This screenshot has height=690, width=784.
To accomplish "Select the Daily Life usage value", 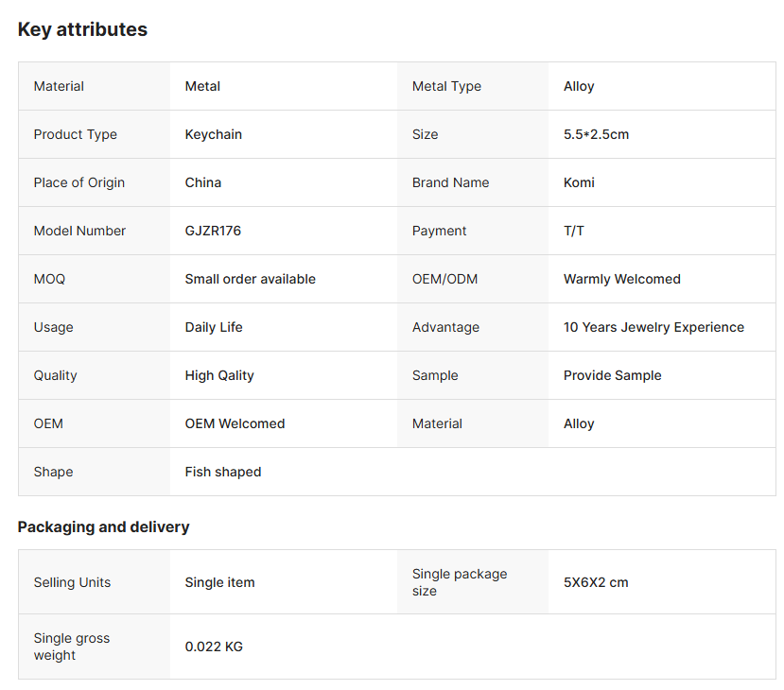I will [x=214, y=327].
